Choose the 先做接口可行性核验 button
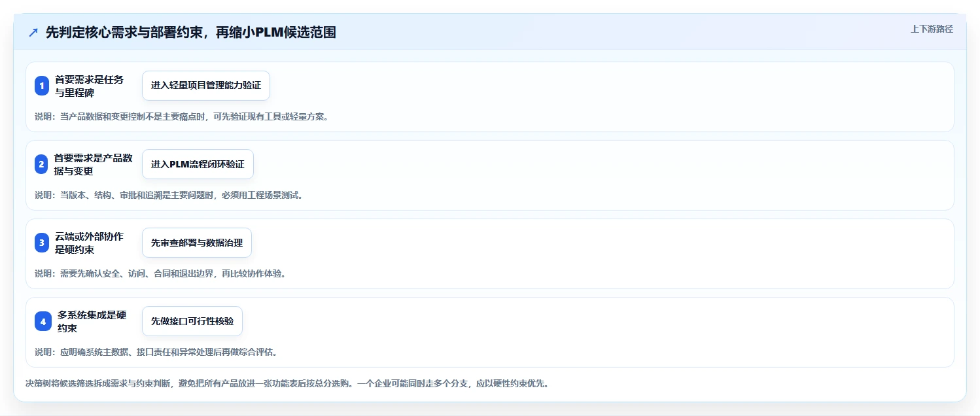Viewport: 980px width, 416px height. (192, 321)
